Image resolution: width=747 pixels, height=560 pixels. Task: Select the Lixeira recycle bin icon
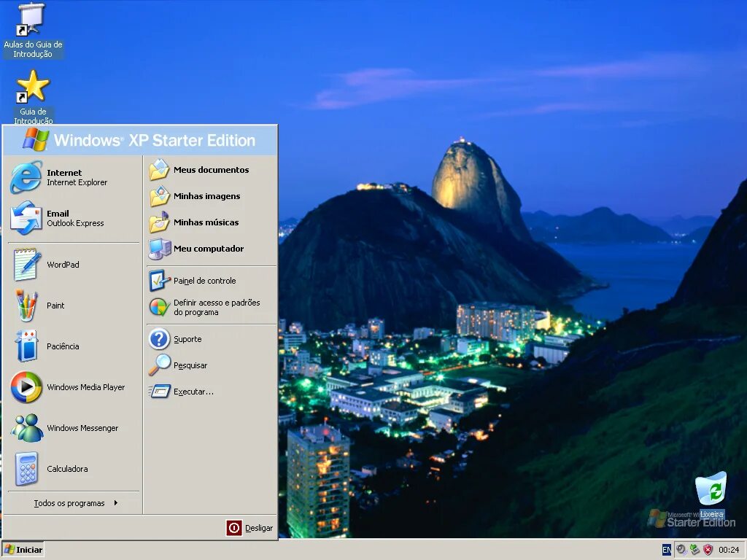[711, 494]
